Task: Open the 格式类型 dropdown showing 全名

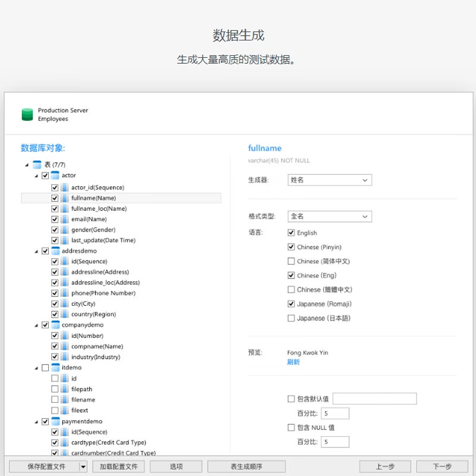Action: click(330, 217)
